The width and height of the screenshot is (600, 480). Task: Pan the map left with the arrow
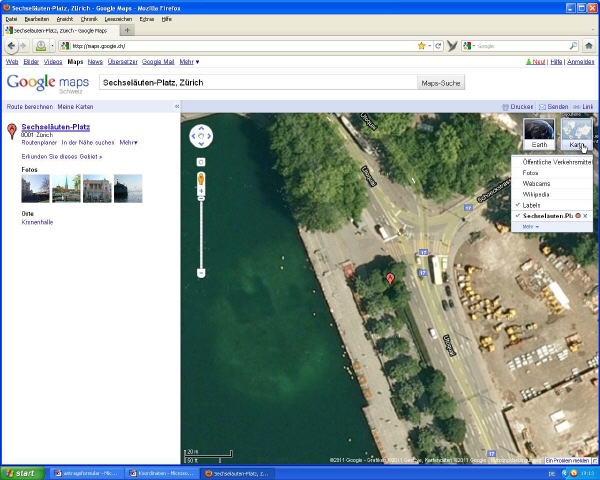194,136
